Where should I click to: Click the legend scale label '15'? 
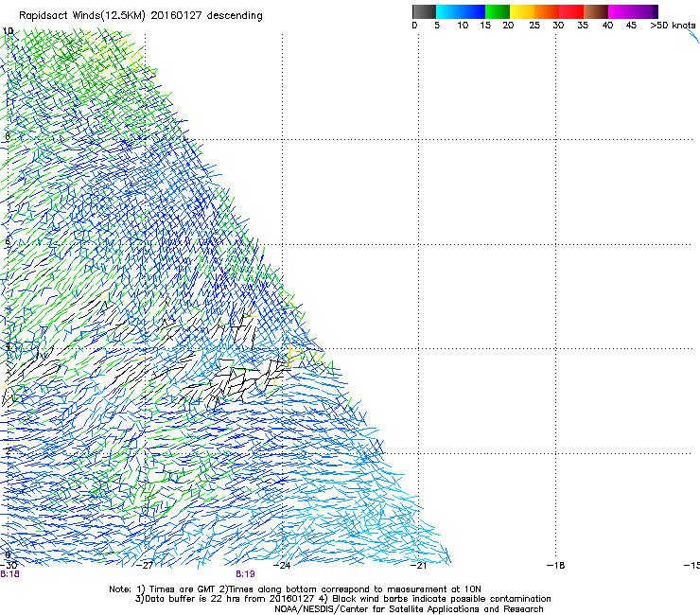[485, 26]
